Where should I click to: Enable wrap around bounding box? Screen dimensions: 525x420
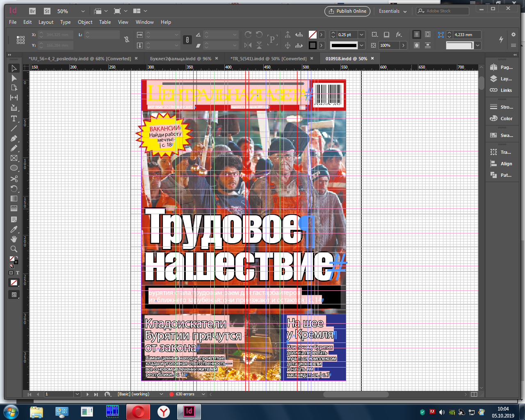tap(428, 35)
